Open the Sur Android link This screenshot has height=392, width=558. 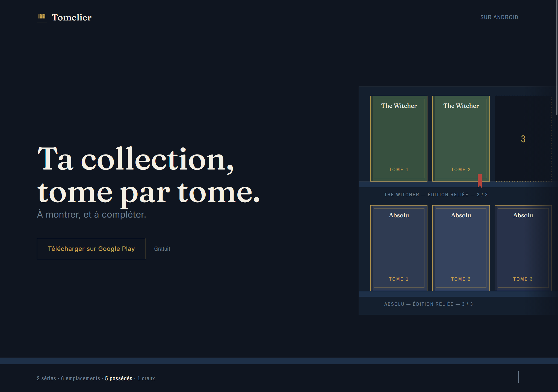click(499, 17)
